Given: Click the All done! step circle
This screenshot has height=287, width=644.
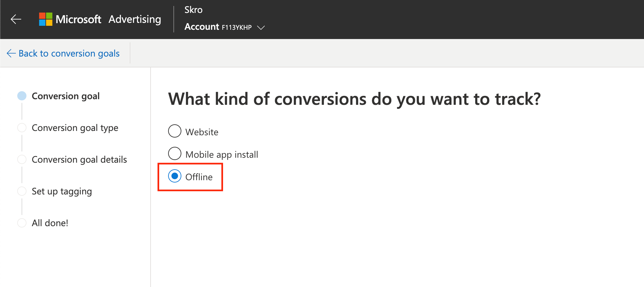Looking at the screenshot, I should tap(22, 223).
